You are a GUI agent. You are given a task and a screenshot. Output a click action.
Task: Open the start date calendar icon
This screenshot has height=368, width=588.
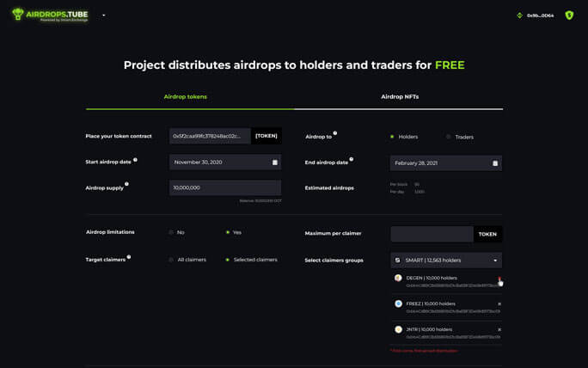pyautogui.click(x=275, y=163)
